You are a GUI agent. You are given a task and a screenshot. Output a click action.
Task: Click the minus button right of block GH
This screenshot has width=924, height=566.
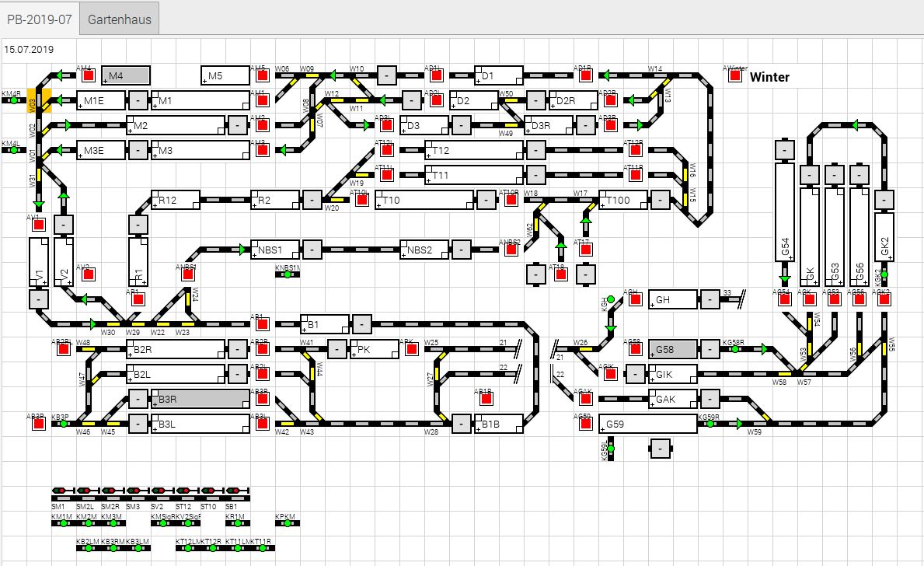710,299
